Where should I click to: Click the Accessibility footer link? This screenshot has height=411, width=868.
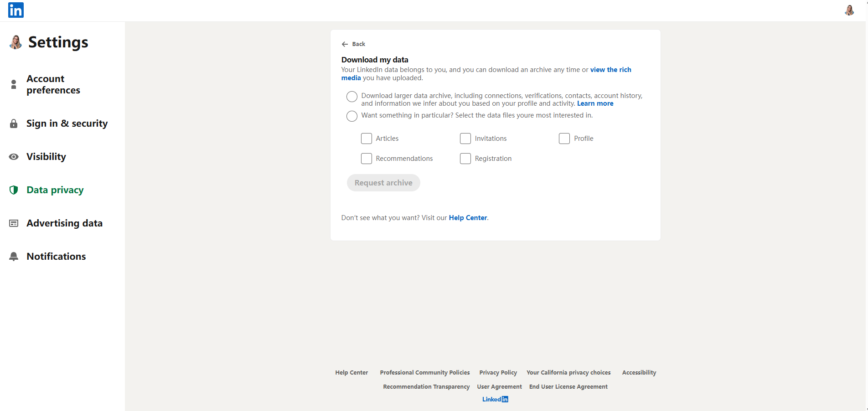click(639, 373)
